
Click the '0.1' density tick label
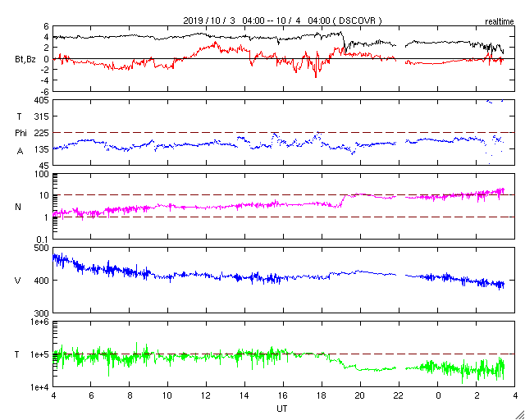43,240
